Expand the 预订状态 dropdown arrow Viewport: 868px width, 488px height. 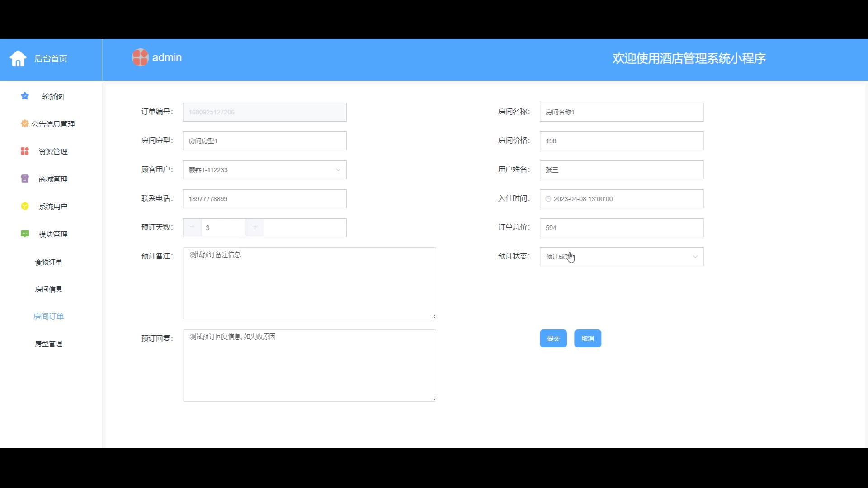(x=695, y=257)
